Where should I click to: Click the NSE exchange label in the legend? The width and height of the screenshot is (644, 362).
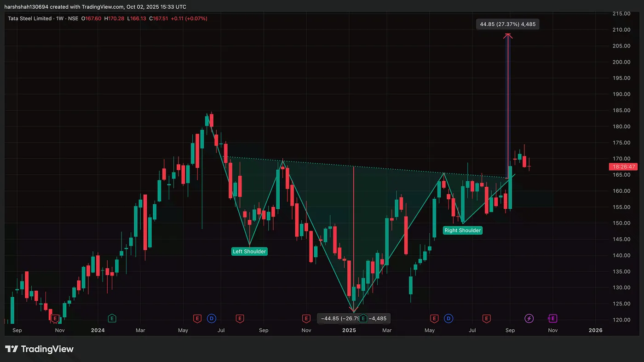(72, 18)
